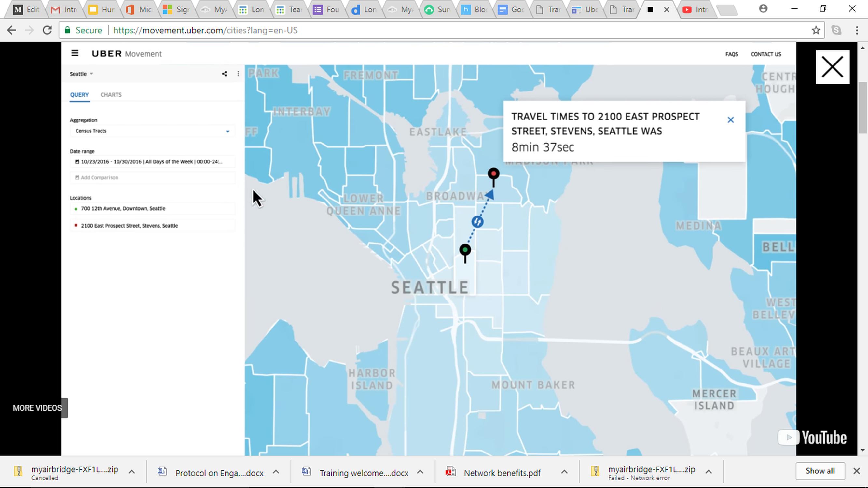Click the Skype extension icon
Viewport: 868px width, 488px height.
pyautogui.click(x=836, y=30)
